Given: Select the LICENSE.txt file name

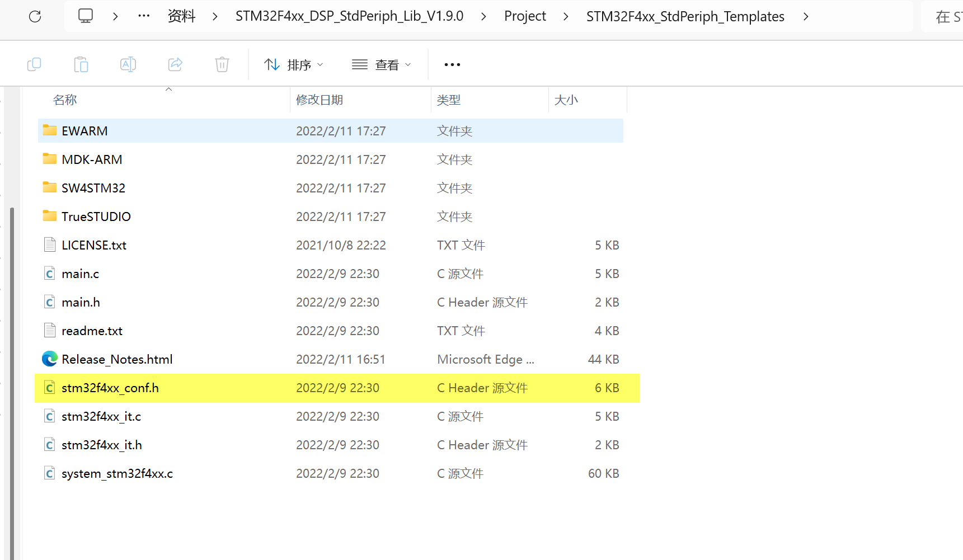Looking at the screenshot, I should (x=94, y=244).
